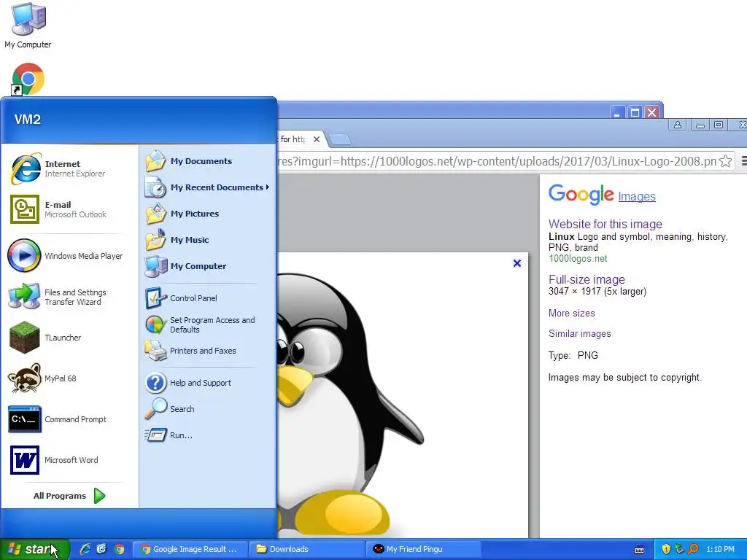
Task: Maximize the background blue window
Action: 635,112
